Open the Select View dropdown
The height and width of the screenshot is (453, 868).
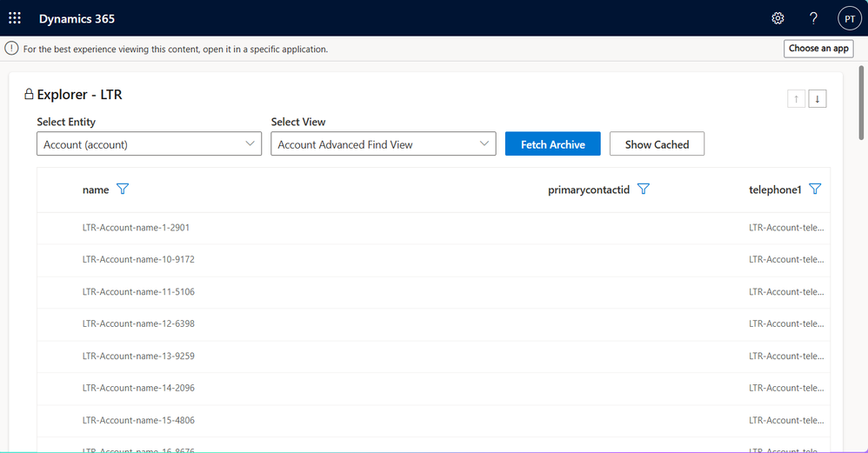383,143
